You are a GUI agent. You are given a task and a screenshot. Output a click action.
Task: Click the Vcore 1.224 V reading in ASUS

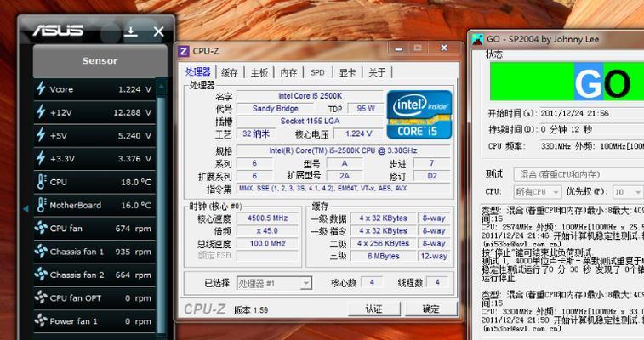coord(134,89)
